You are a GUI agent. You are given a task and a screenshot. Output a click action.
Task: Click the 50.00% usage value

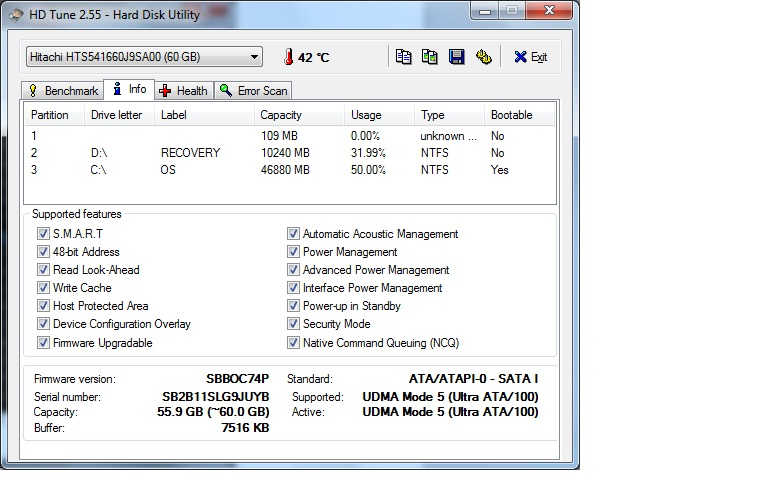(368, 170)
